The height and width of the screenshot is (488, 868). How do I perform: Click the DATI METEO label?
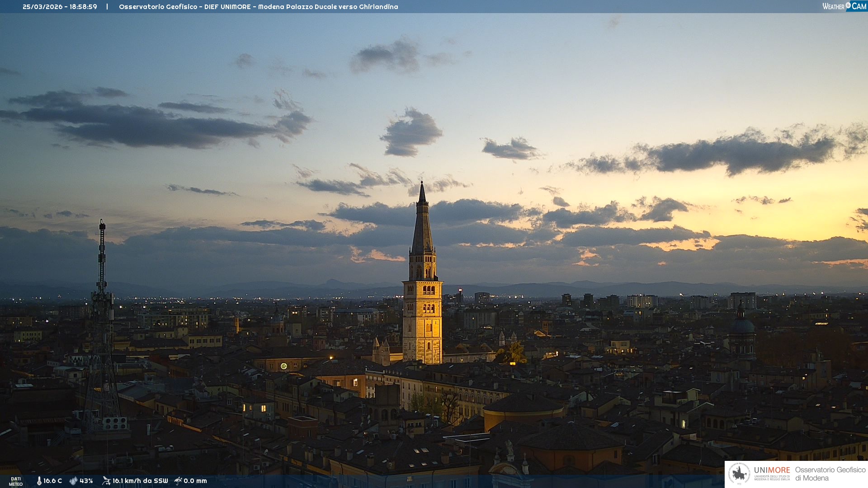[16, 481]
